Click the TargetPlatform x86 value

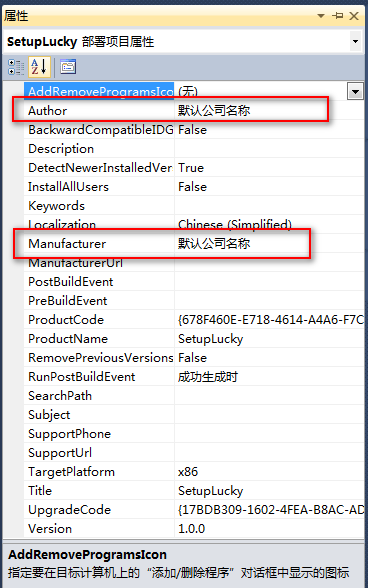coord(188,472)
